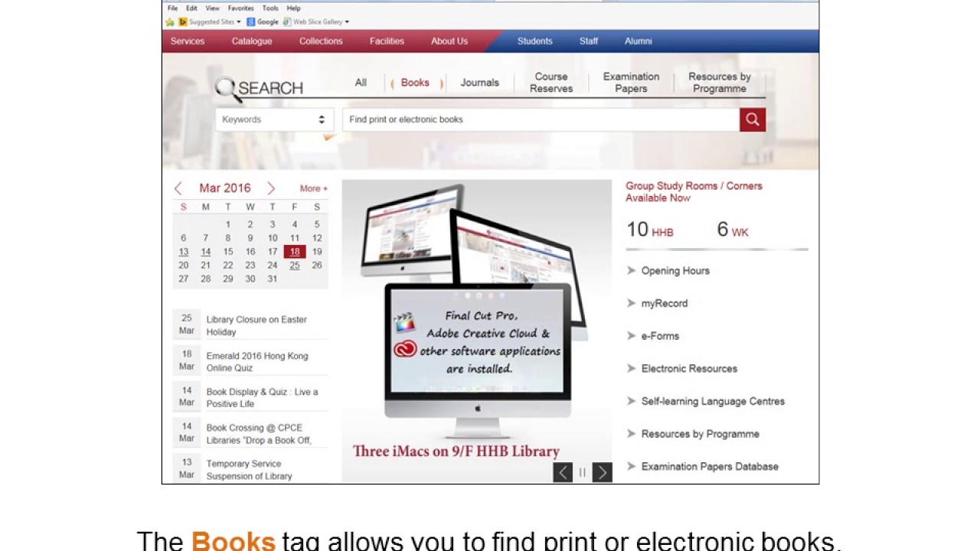
Task: Open Emerald 2016 Hong Kong Online Quiz news
Action: point(257,361)
